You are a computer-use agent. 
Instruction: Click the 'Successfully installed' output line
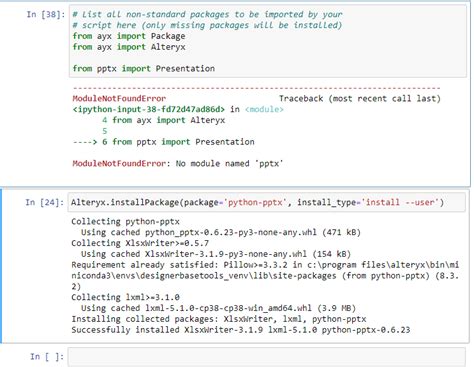241,330
